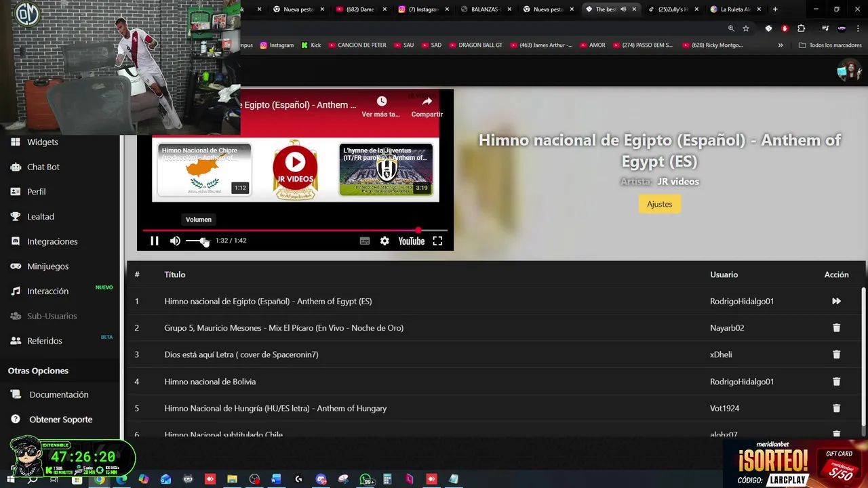Open Integraciones in the sidebar
Screen dimensions: 868x488
[52, 241]
